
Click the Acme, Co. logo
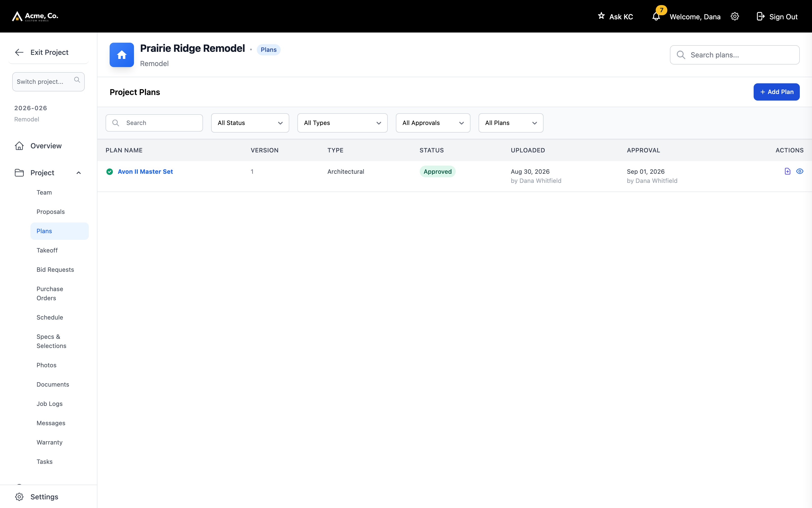[x=35, y=16]
